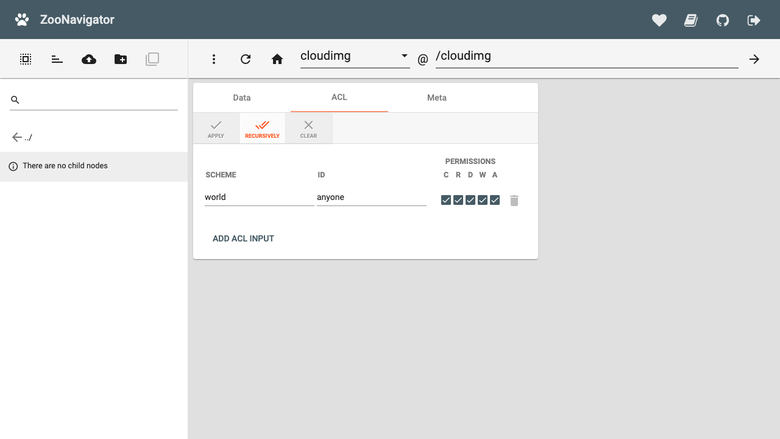
Task: Click the go-to-path arrow icon
Action: click(x=754, y=59)
